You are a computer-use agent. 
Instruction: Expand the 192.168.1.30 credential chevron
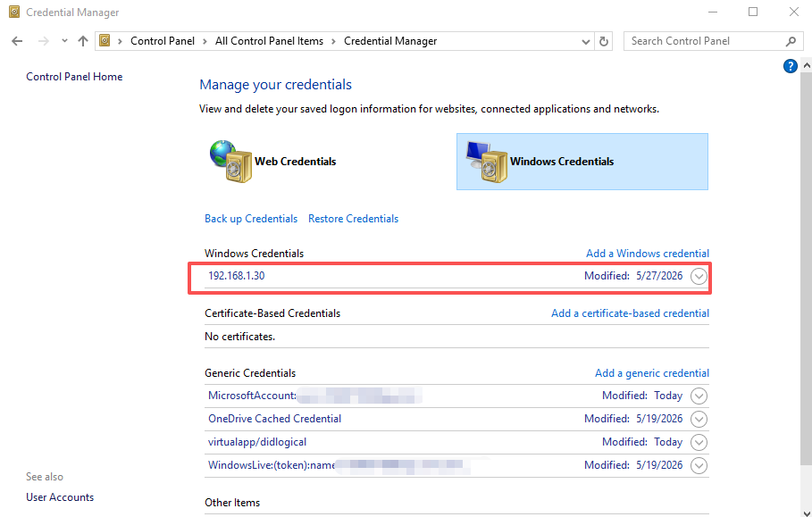pyautogui.click(x=699, y=276)
